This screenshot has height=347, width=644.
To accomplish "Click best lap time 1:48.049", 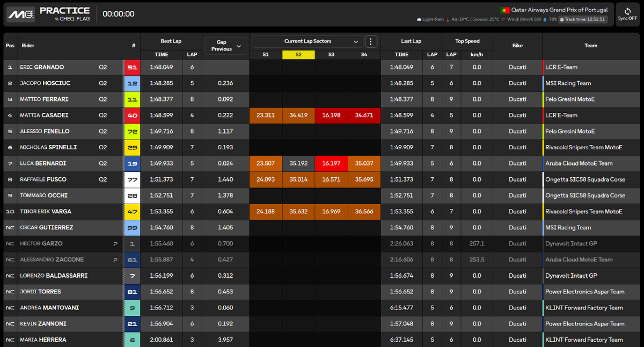I will (x=161, y=67).
